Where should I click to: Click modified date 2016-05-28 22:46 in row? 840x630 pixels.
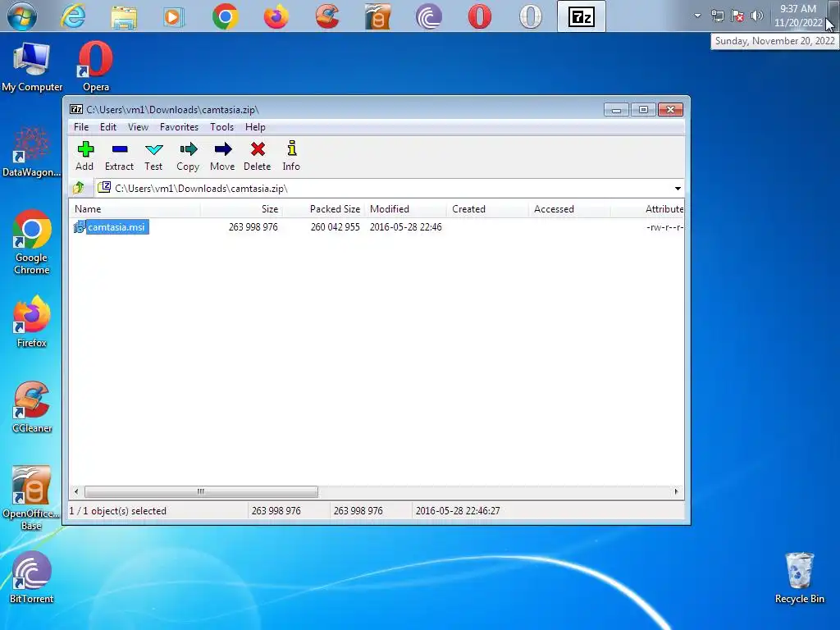pyautogui.click(x=405, y=227)
